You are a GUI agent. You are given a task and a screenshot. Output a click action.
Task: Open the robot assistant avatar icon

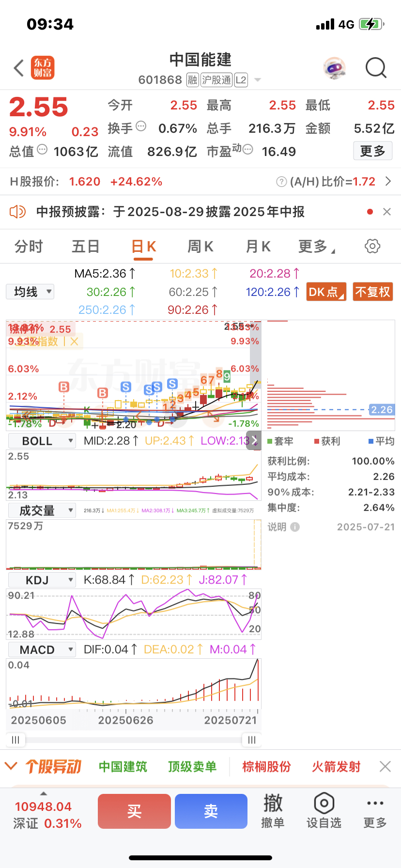[x=335, y=68]
